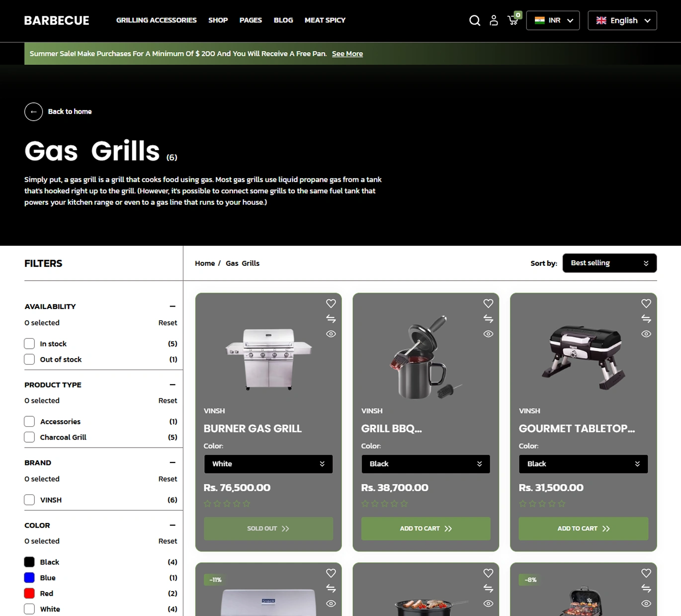Screen dimensions: 681x616
Task: Open Grill BBQ color dropdown
Action: (x=426, y=464)
